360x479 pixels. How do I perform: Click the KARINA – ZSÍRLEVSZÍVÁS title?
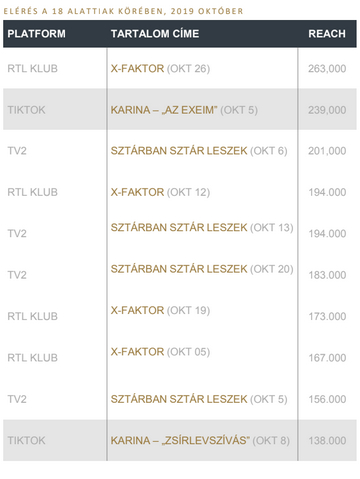point(200,440)
